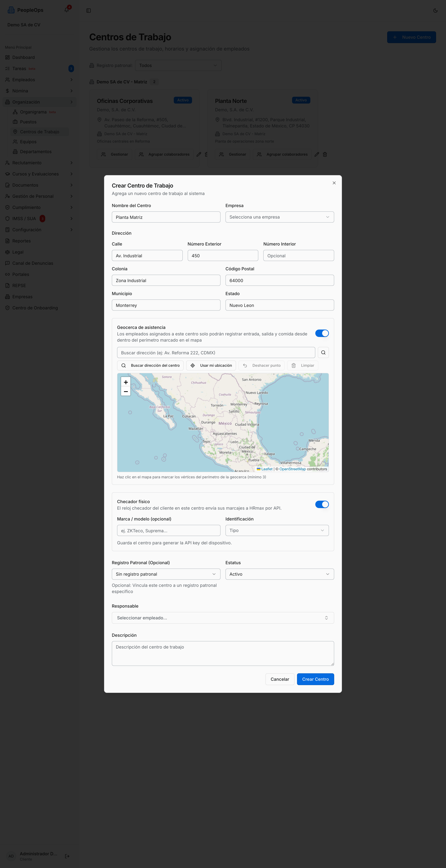This screenshot has width=446, height=868.
Task: Zoom out on the geofence map
Action: [126, 391]
